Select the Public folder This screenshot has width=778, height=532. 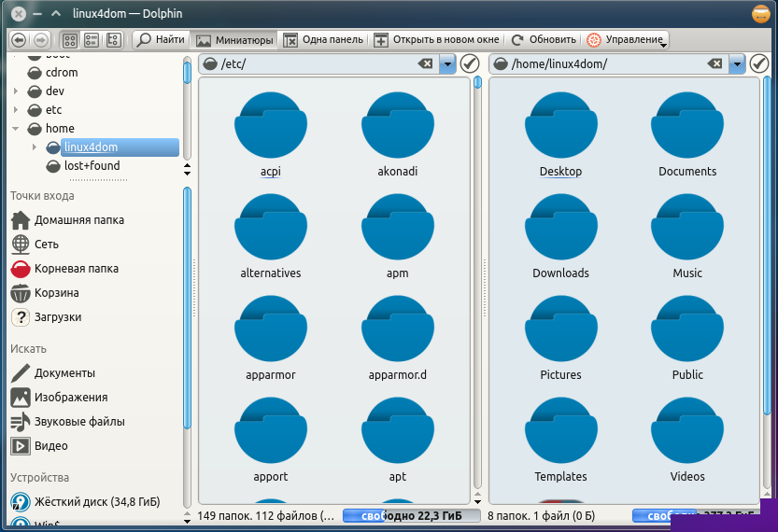687,338
